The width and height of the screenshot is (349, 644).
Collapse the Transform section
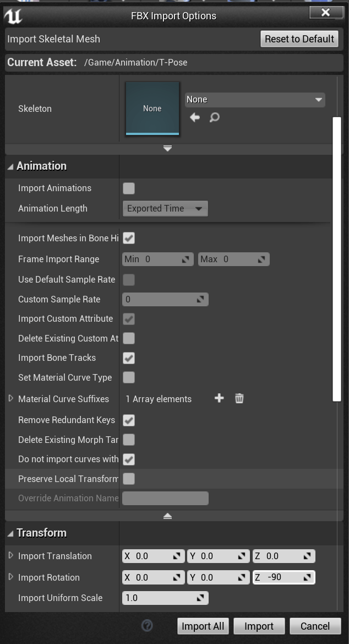point(10,533)
